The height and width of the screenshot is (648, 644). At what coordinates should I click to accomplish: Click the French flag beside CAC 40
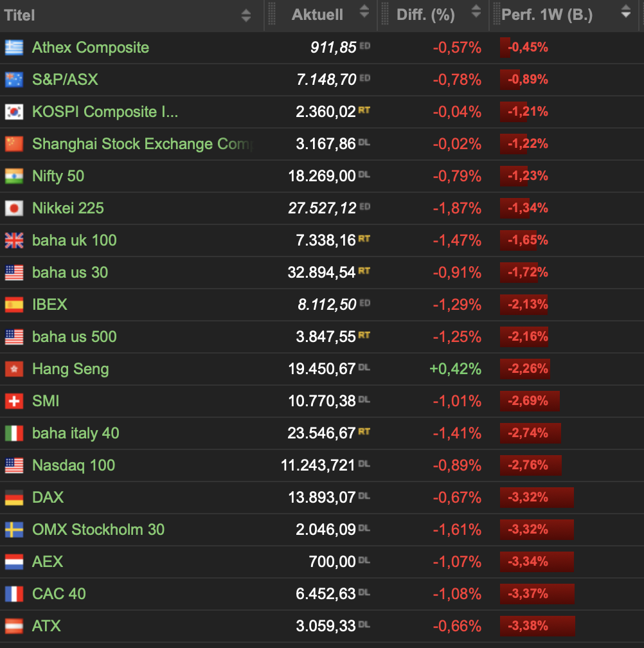14,594
